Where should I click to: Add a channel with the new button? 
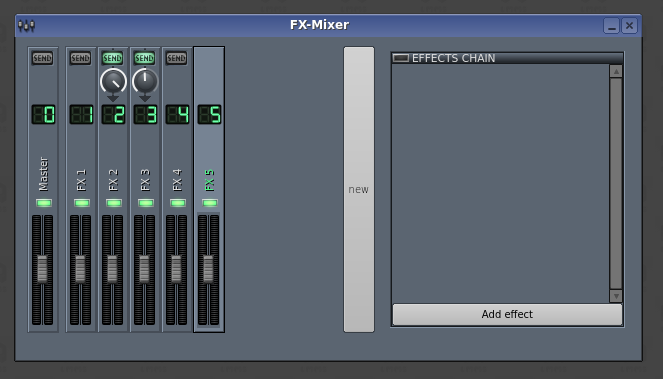pos(359,190)
